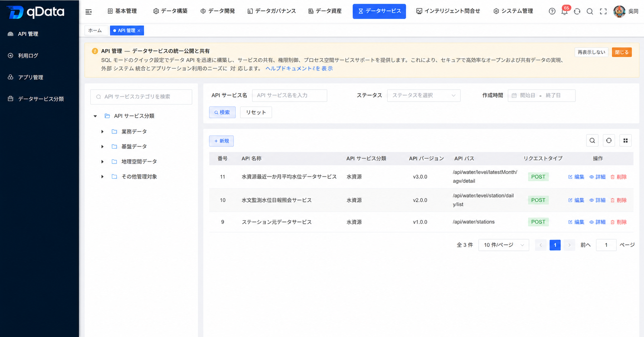Open the 10 件/ページ page size dropdown
644x337 pixels.
click(x=504, y=245)
